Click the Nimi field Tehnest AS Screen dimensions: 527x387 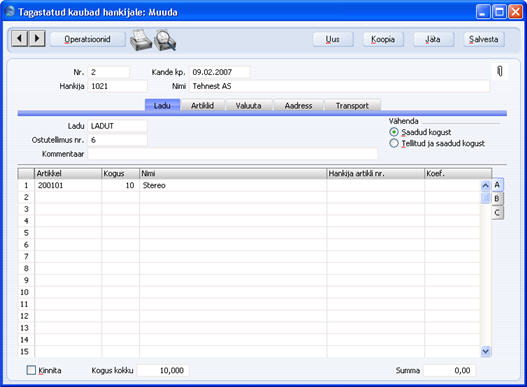(339, 86)
